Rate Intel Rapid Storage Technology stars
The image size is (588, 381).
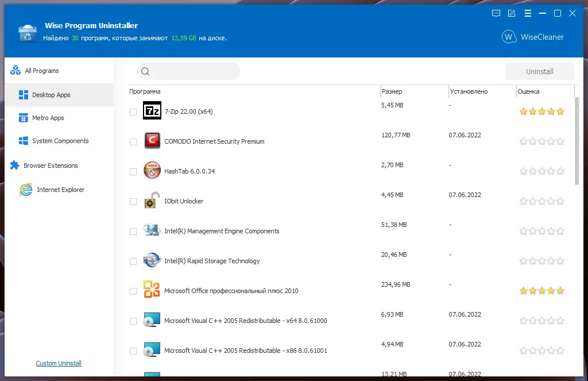pos(541,261)
